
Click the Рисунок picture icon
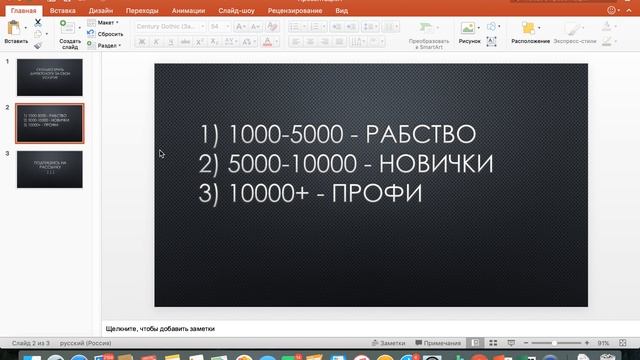pyautogui.click(x=468, y=27)
